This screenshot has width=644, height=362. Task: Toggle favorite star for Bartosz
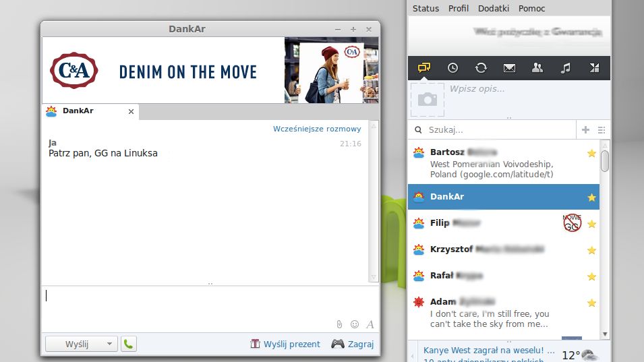pos(591,153)
